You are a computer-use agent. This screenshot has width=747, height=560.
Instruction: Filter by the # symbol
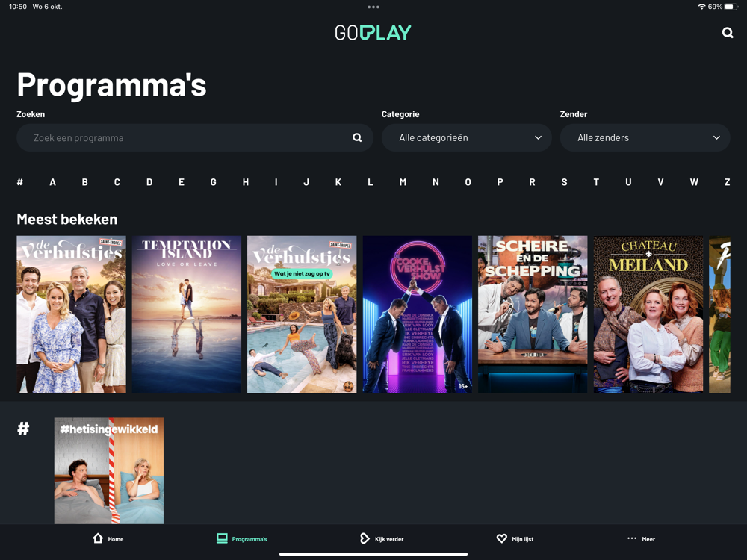pos(20,182)
